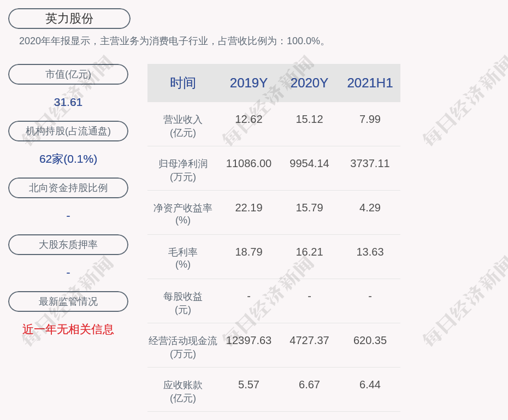
Task: Click the market value 31.61
Action: (68, 102)
